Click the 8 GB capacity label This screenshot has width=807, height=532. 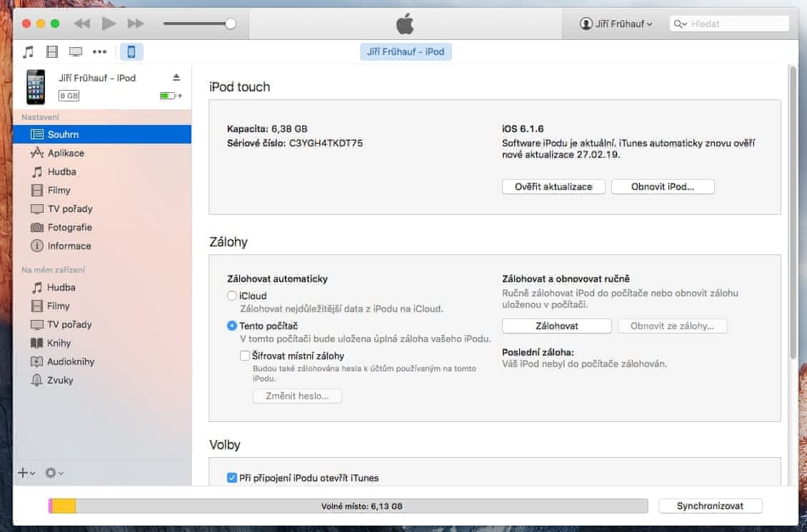tap(69, 96)
